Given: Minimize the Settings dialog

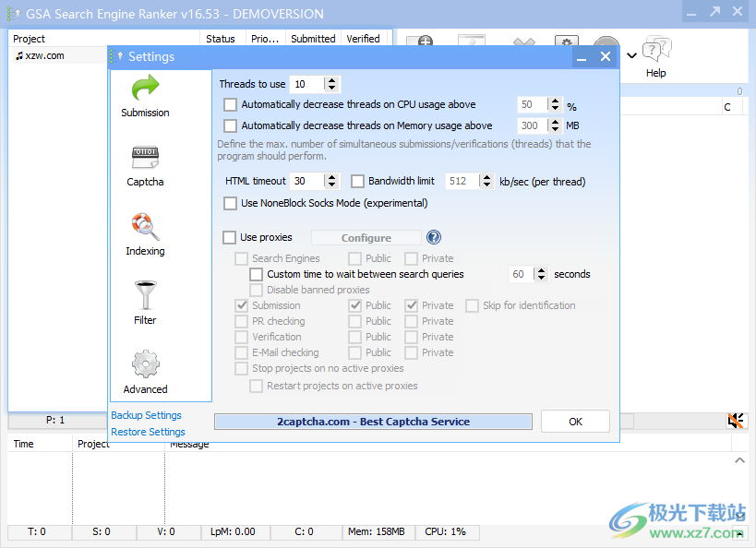Looking at the screenshot, I should (x=582, y=57).
